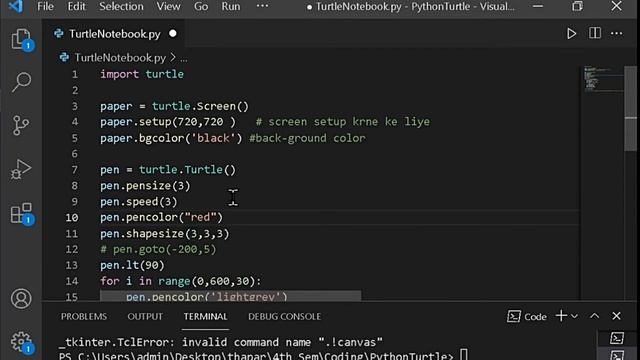Click line number 14 in the gutter
Screen dimensions: 640x360
pyautogui.click(x=72, y=281)
